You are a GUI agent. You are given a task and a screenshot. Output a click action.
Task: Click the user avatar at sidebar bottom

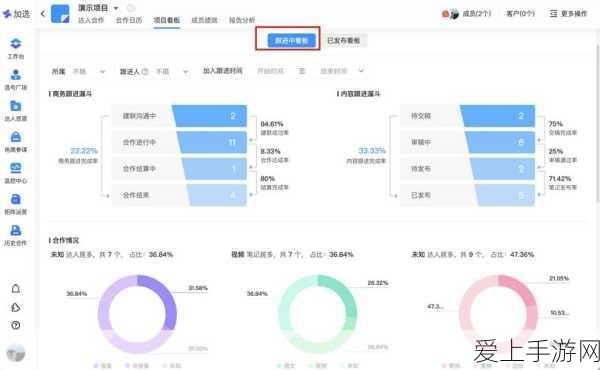[16, 353]
